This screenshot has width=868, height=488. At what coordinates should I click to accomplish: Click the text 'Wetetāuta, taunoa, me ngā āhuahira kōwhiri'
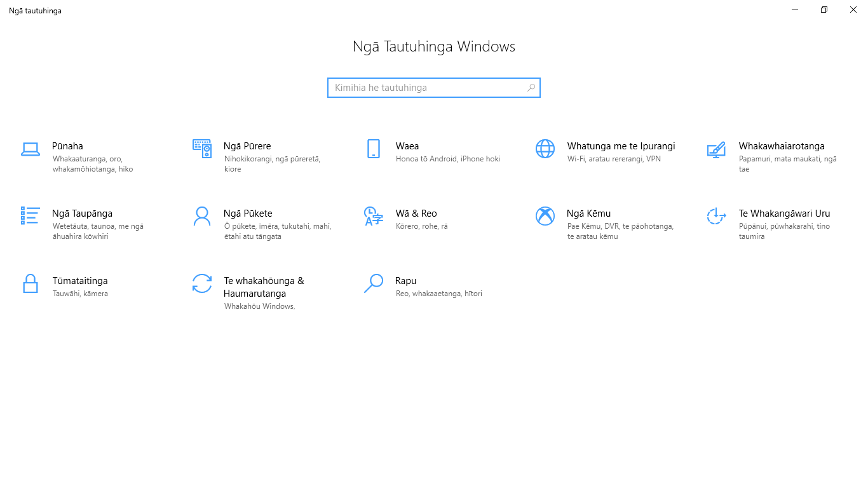98,231
